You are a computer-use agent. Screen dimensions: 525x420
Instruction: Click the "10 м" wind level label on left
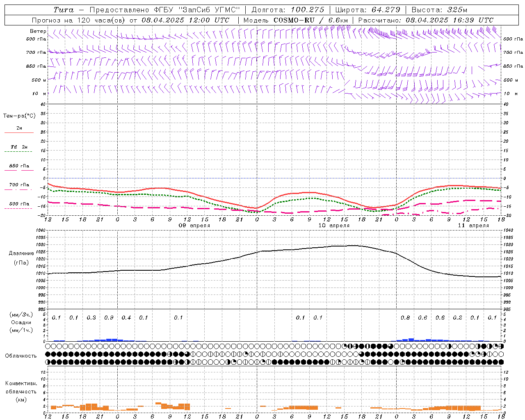coord(39,94)
